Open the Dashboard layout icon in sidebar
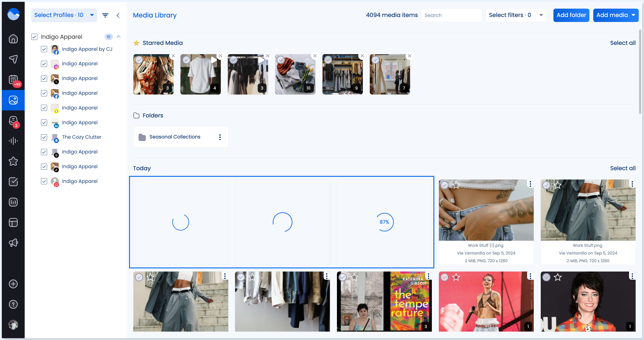 pos(13,222)
